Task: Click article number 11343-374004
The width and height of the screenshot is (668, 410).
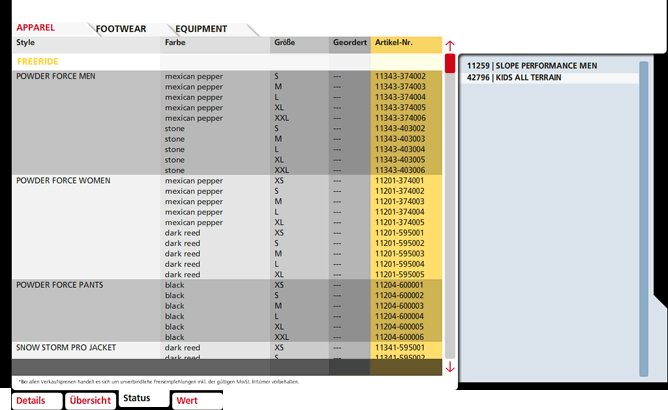Action: pyautogui.click(x=400, y=97)
